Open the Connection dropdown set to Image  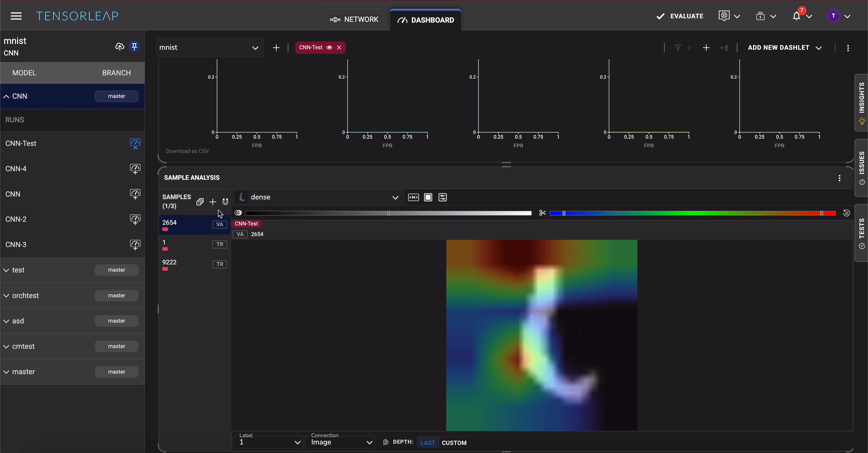pos(340,442)
